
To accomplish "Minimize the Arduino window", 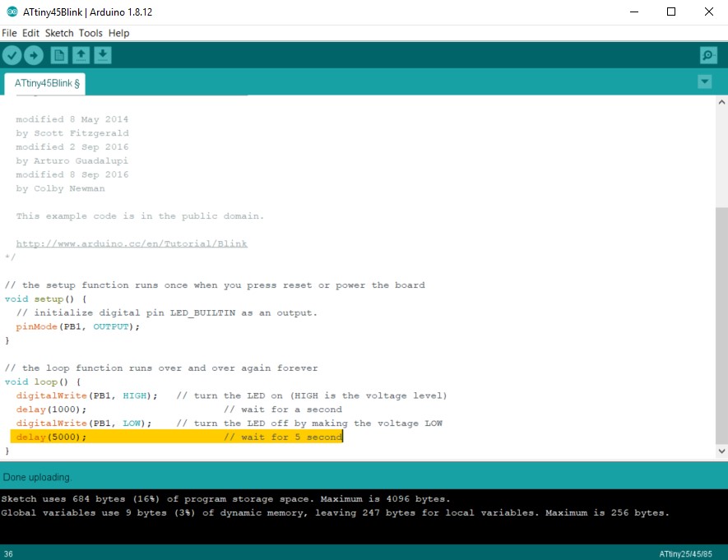I will pos(634,12).
